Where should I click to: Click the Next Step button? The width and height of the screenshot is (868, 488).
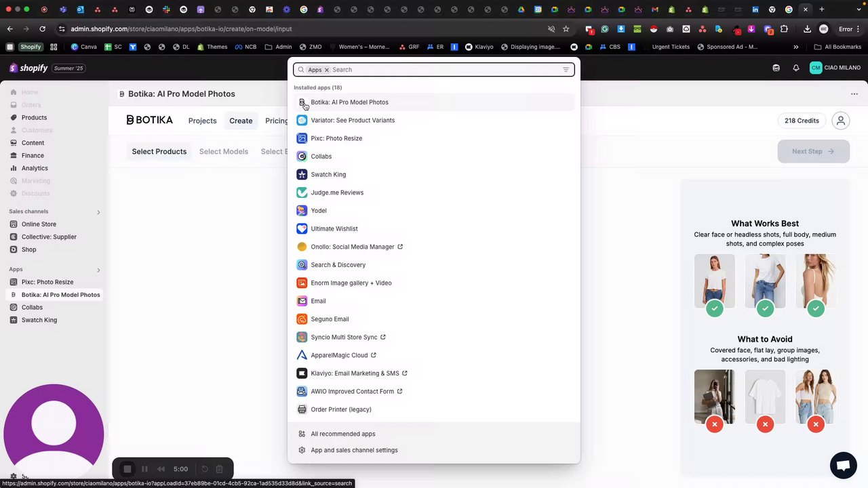click(813, 152)
